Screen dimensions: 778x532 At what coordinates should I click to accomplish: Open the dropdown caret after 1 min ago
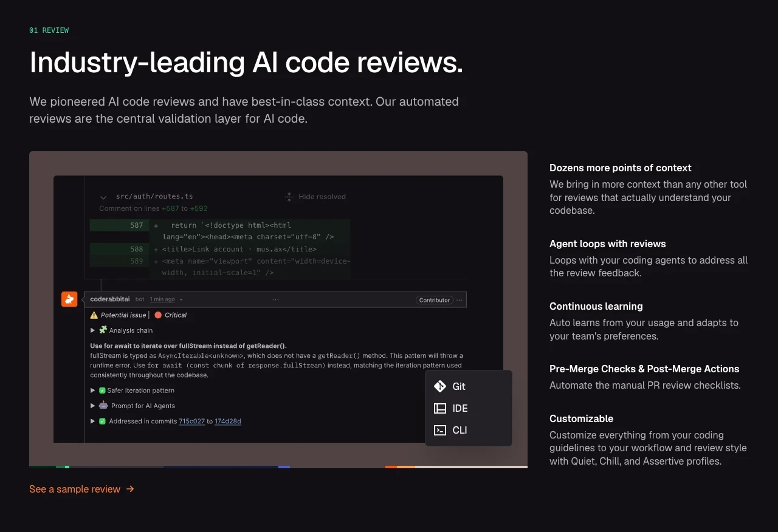(x=181, y=300)
